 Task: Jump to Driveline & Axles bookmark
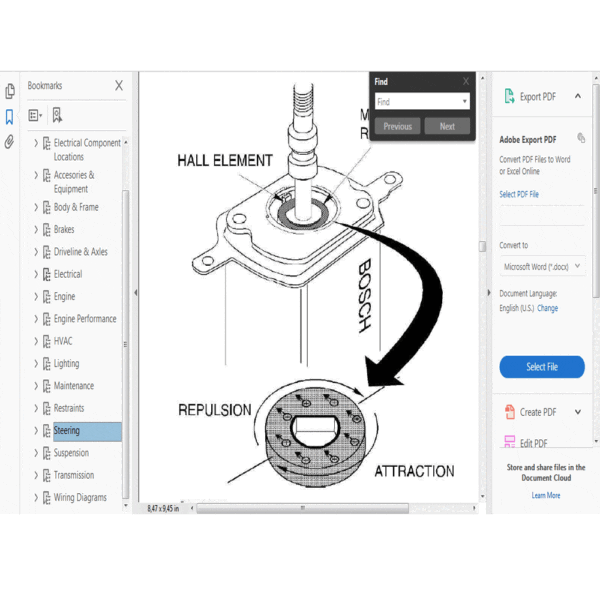tap(80, 252)
